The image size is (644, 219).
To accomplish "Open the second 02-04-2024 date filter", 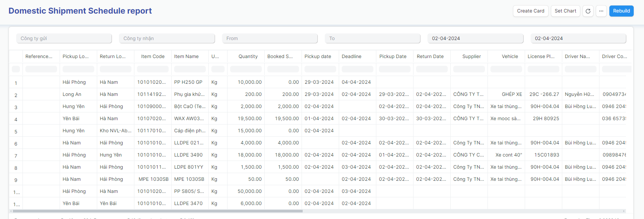I will (x=578, y=39).
